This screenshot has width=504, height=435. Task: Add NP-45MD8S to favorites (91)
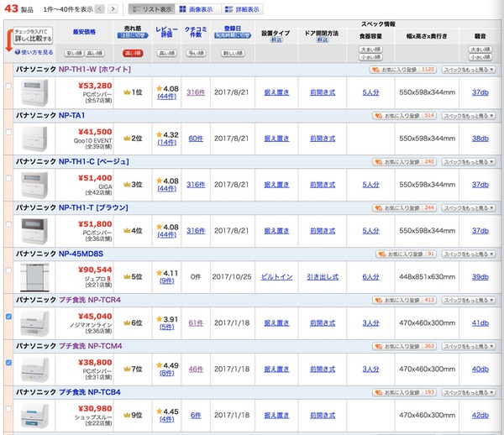coord(406,254)
